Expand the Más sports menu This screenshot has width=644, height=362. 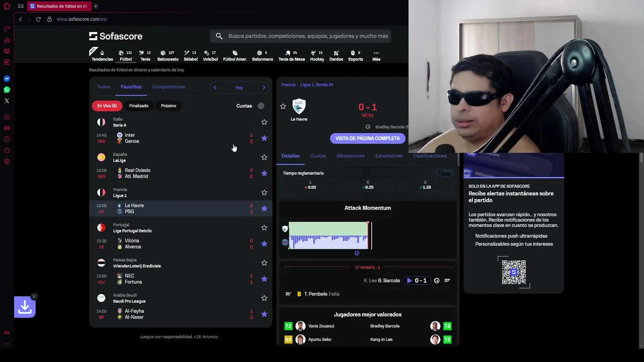(x=376, y=55)
